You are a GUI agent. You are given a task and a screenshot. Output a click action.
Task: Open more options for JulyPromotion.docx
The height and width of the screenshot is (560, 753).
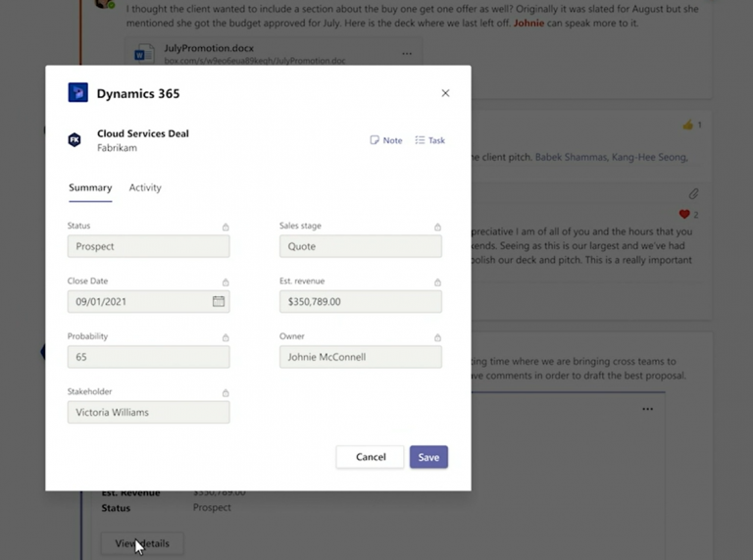(x=407, y=53)
